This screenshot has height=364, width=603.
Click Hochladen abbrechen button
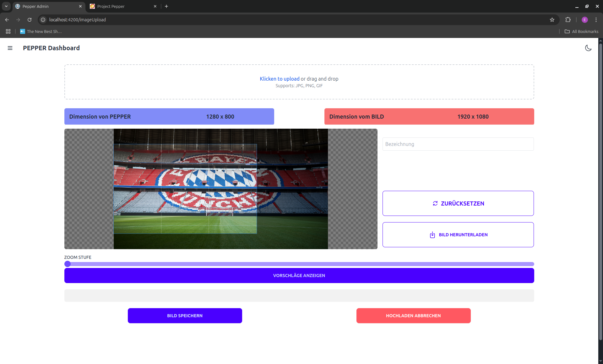click(x=413, y=316)
